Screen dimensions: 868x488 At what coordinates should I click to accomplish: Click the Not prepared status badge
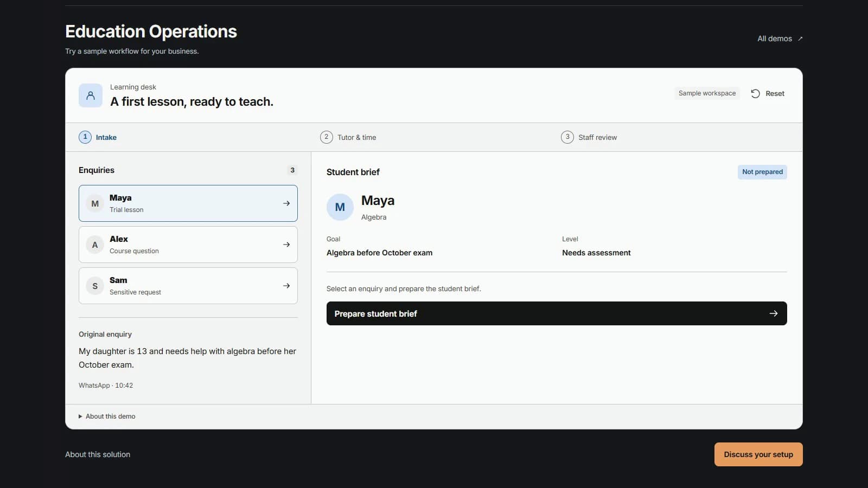coord(762,172)
